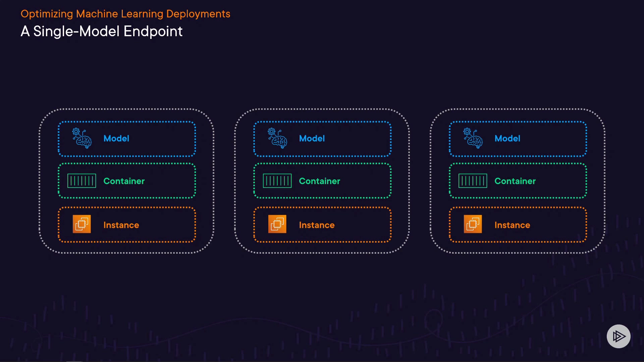Click the 'Optimizing Machine Learning Deployments' heading
The height and width of the screenshot is (362, 644).
click(x=125, y=14)
